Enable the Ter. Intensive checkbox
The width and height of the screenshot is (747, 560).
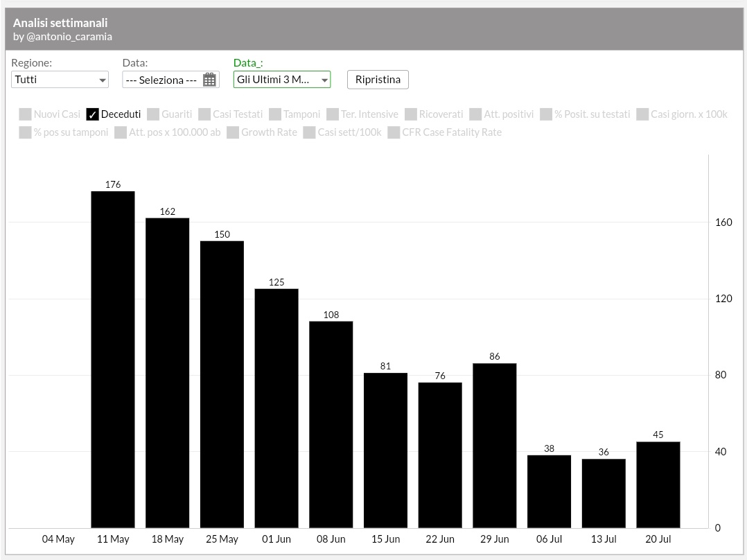[x=333, y=114]
